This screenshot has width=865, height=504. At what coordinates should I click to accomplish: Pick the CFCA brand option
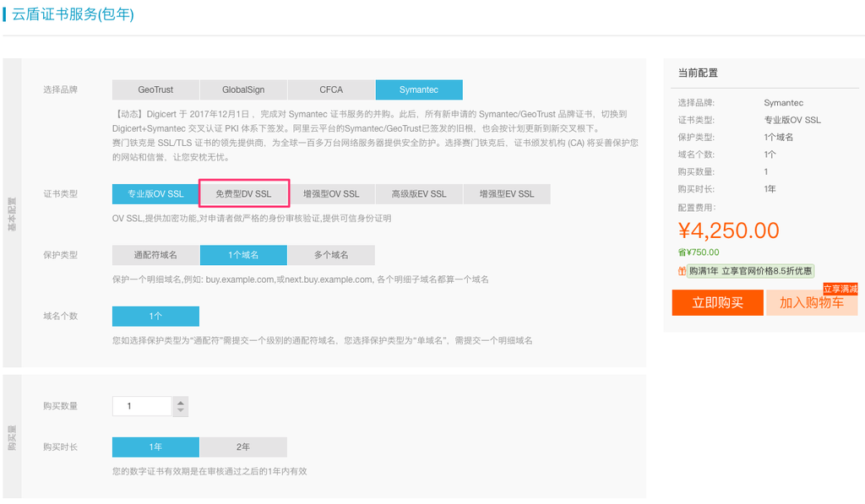[x=331, y=89]
